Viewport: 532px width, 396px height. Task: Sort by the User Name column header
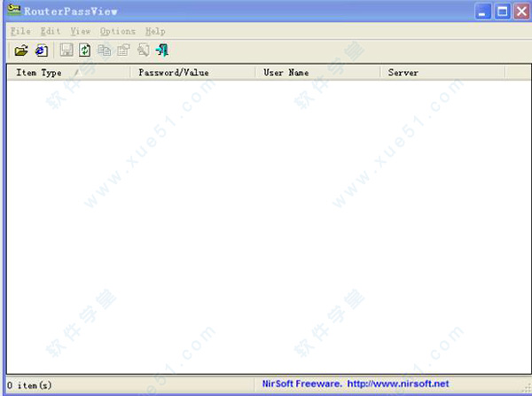(x=286, y=73)
